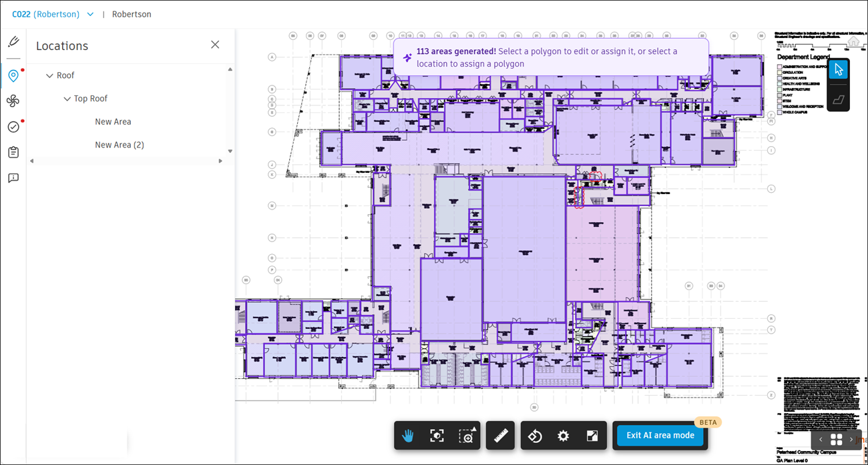This screenshot has width=868, height=465.
Task: Click the Fit to view tool
Action: (437, 436)
